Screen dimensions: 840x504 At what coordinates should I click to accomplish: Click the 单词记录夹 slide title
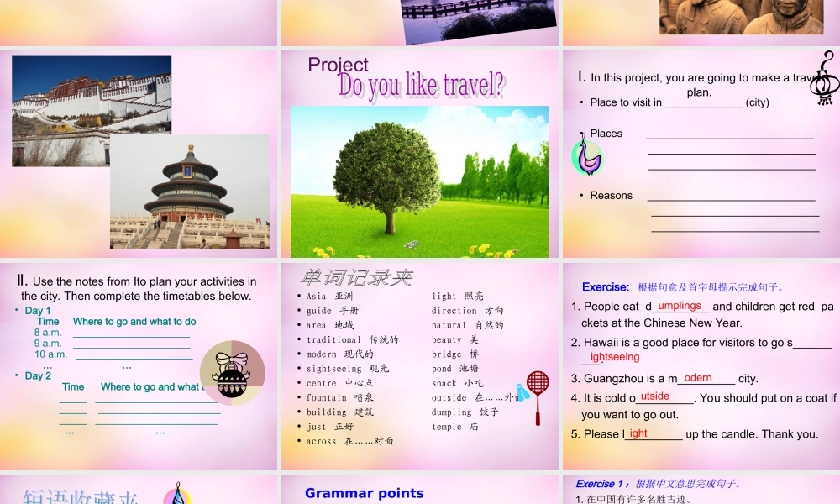[x=356, y=275]
